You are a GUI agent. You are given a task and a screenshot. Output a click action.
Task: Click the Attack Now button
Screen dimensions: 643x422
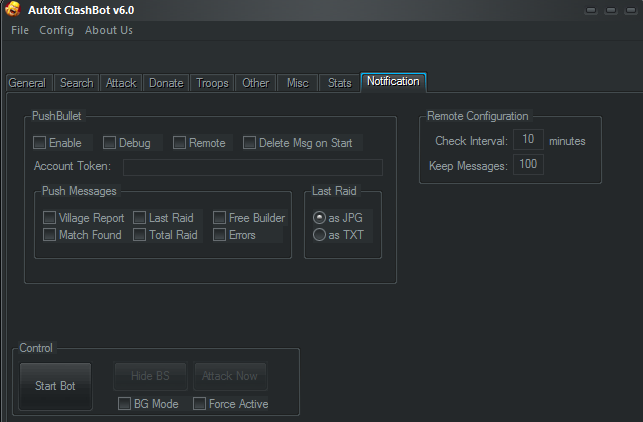pyautogui.click(x=230, y=376)
